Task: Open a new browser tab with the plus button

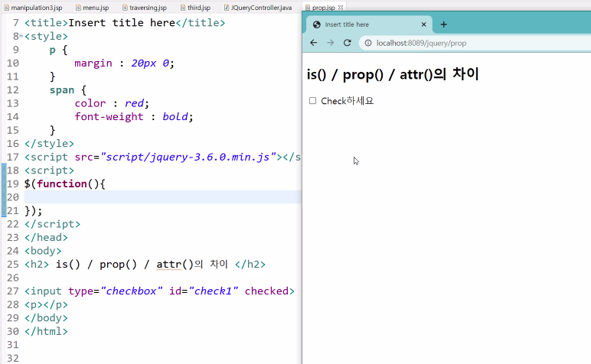Action: (x=443, y=24)
